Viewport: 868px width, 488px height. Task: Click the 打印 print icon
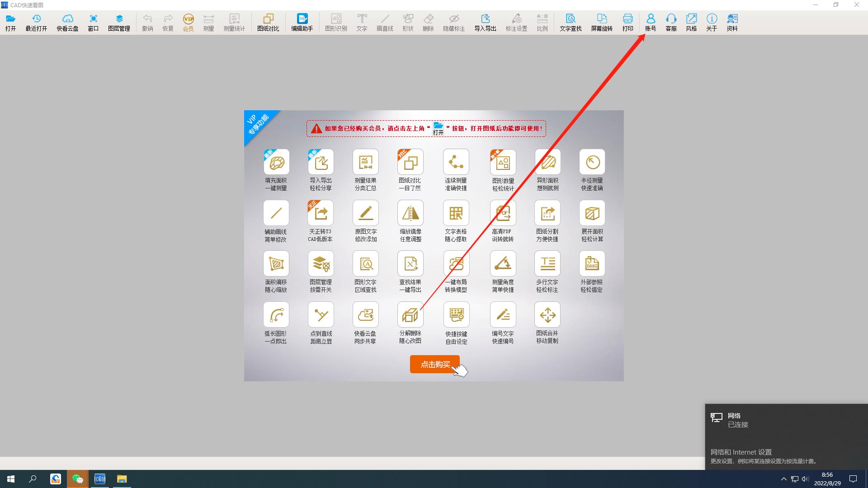point(627,19)
